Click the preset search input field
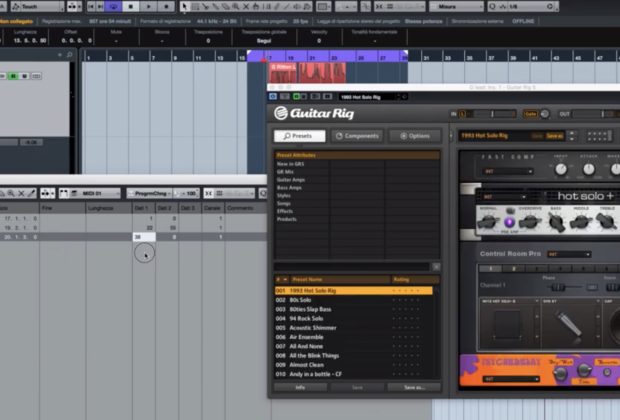The image size is (620, 420). click(x=352, y=267)
